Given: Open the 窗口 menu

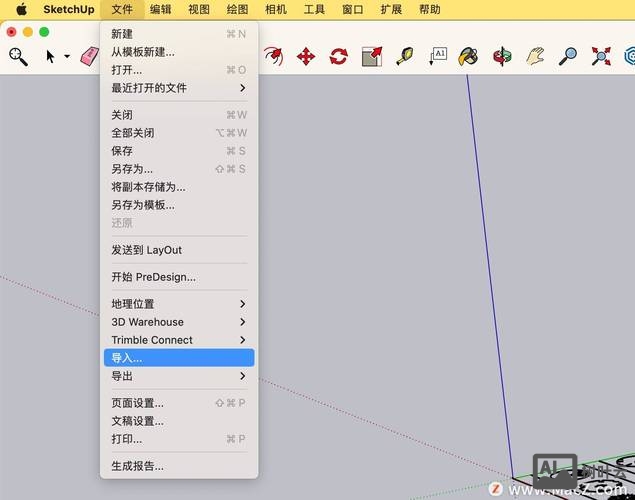Looking at the screenshot, I should [x=353, y=9].
